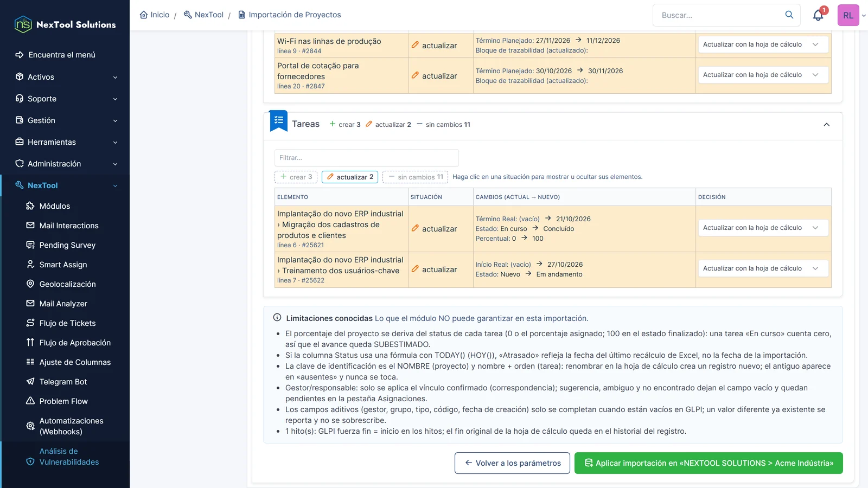
Task: Toggle the 'sin cambios 11' situation filter
Action: [x=415, y=177]
